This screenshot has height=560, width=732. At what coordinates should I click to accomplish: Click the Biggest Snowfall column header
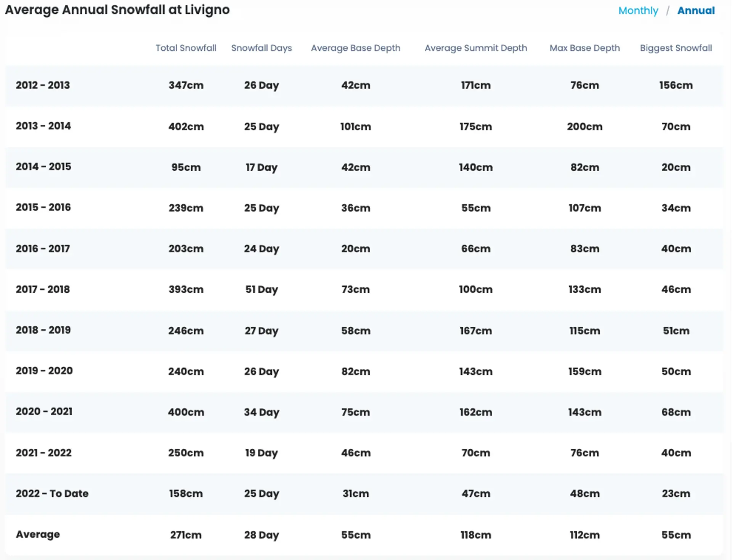(676, 48)
